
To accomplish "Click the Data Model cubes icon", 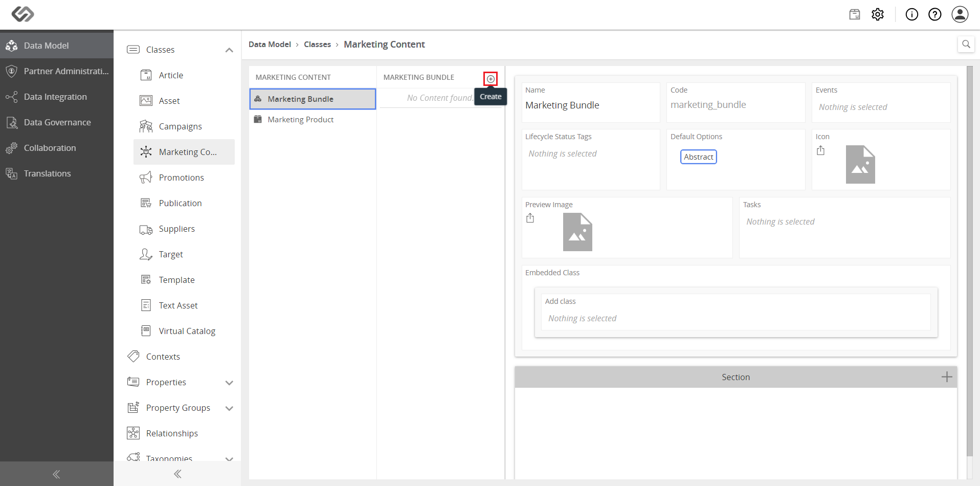I will point(12,46).
